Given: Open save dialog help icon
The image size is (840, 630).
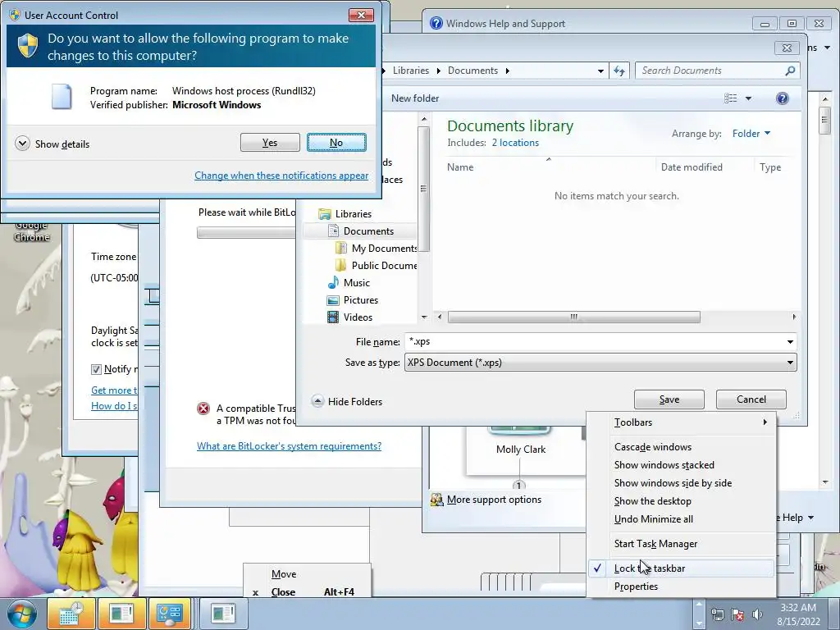Looking at the screenshot, I should point(782,98).
